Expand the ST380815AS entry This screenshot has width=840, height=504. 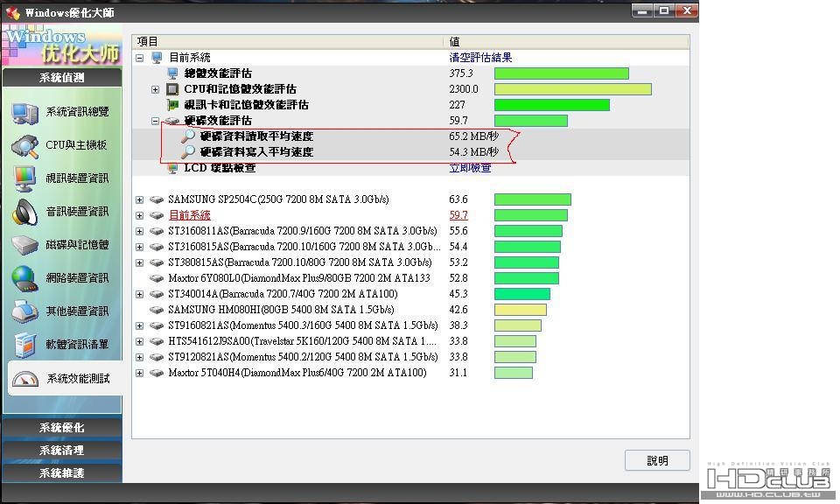140,263
